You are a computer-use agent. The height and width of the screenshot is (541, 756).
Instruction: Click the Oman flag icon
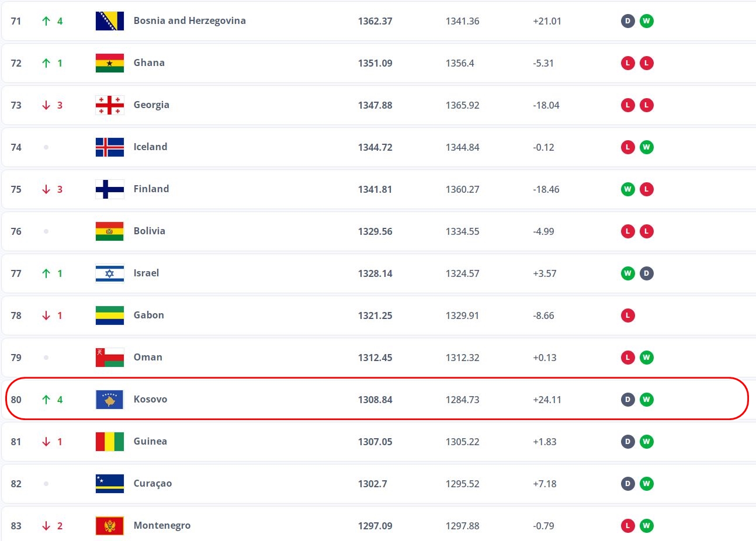(x=109, y=358)
